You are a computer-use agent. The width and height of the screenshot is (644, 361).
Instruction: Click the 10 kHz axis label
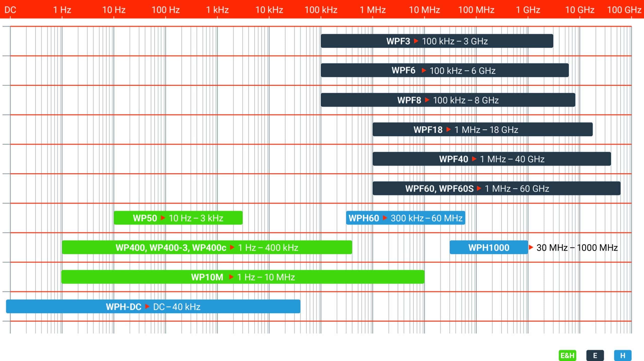coord(269,10)
